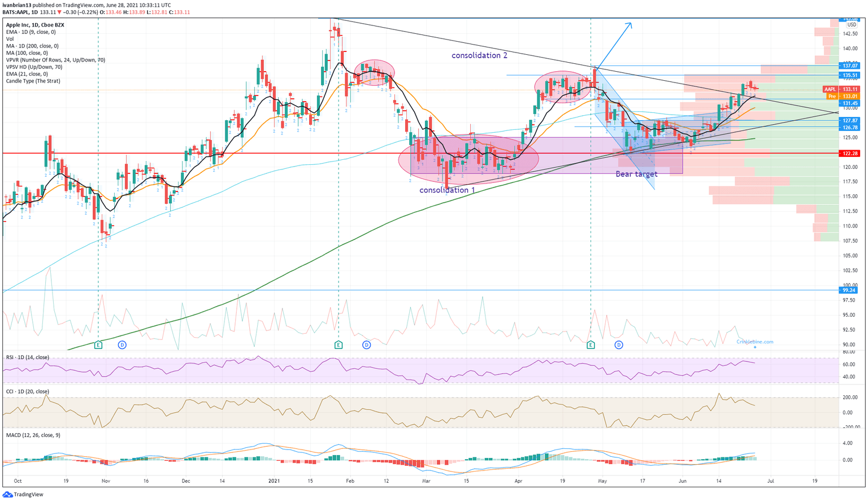This screenshot has height=502, width=868.
Task: Click 115.00 on the price axis
Action: (850, 197)
